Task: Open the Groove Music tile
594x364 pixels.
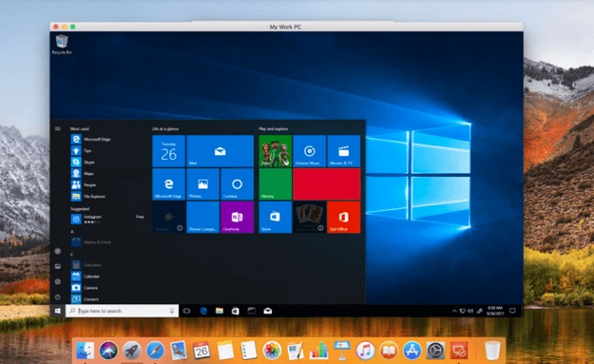Action: click(x=310, y=151)
